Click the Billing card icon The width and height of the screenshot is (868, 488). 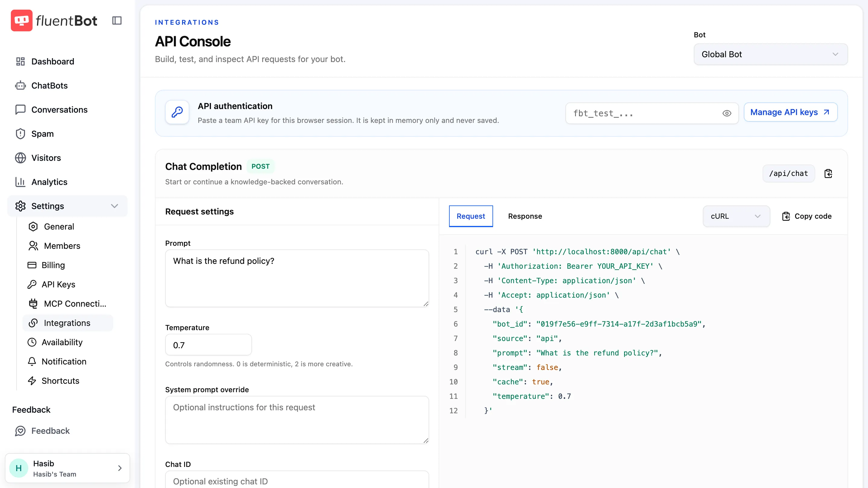pyautogui.click(x=32, y=265)
